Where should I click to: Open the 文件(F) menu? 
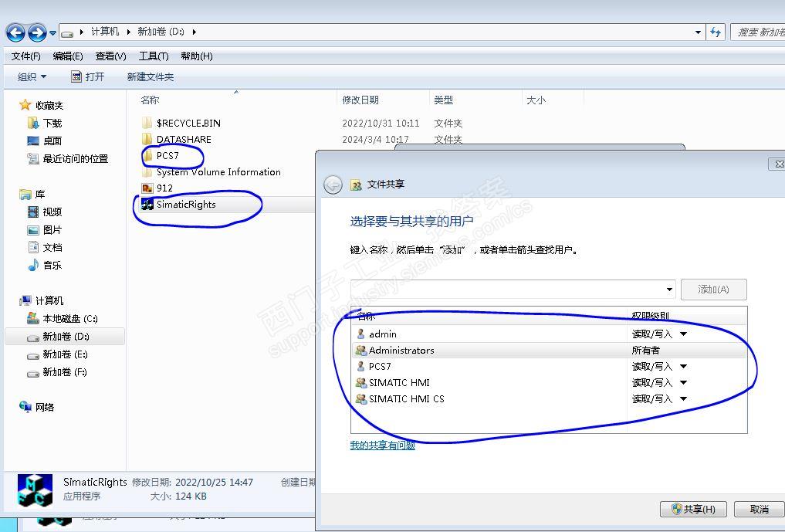26,56
